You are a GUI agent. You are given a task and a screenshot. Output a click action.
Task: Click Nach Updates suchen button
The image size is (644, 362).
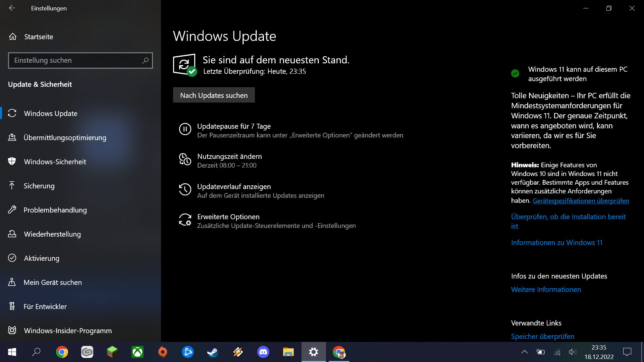(214, 95)
